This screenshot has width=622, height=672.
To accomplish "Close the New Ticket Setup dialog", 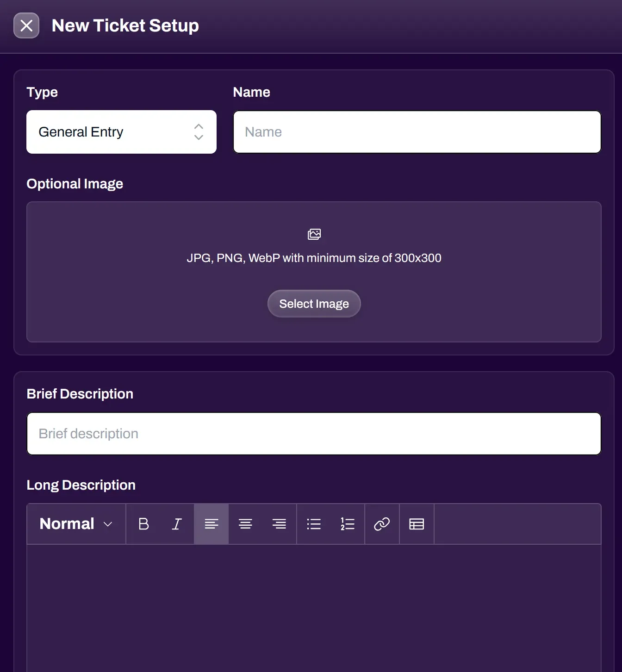I will click(x=26, y=25).
